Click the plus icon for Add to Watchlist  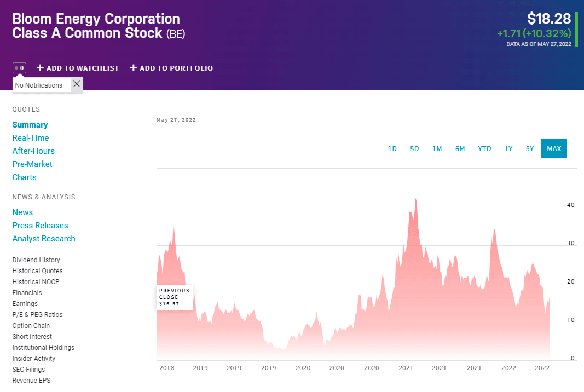(40, 68)
